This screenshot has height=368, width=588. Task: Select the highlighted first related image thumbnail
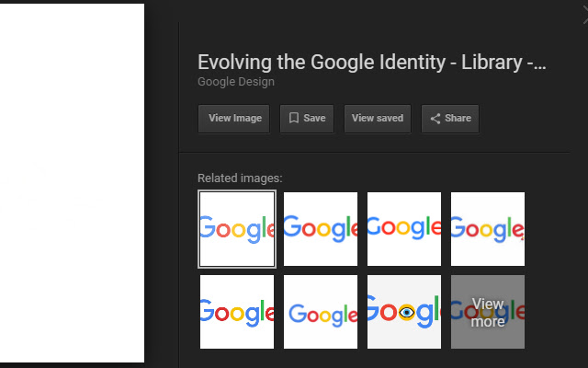[237, 229]
